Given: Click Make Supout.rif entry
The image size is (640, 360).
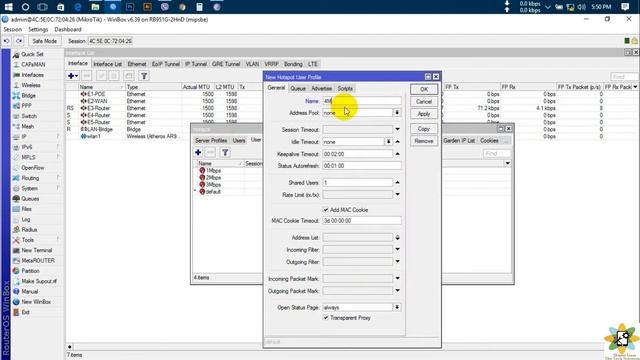Looking at the screenshot, I should (x=38, y=281).
